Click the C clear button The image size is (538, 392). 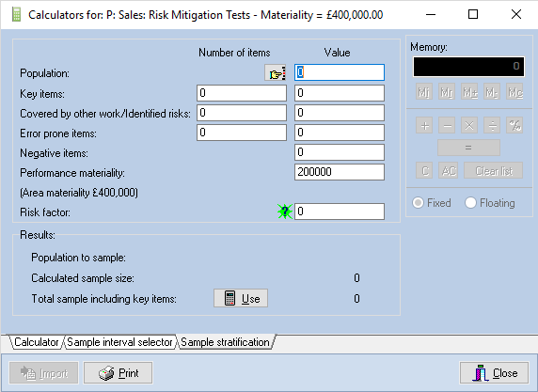tap(424, 170)
